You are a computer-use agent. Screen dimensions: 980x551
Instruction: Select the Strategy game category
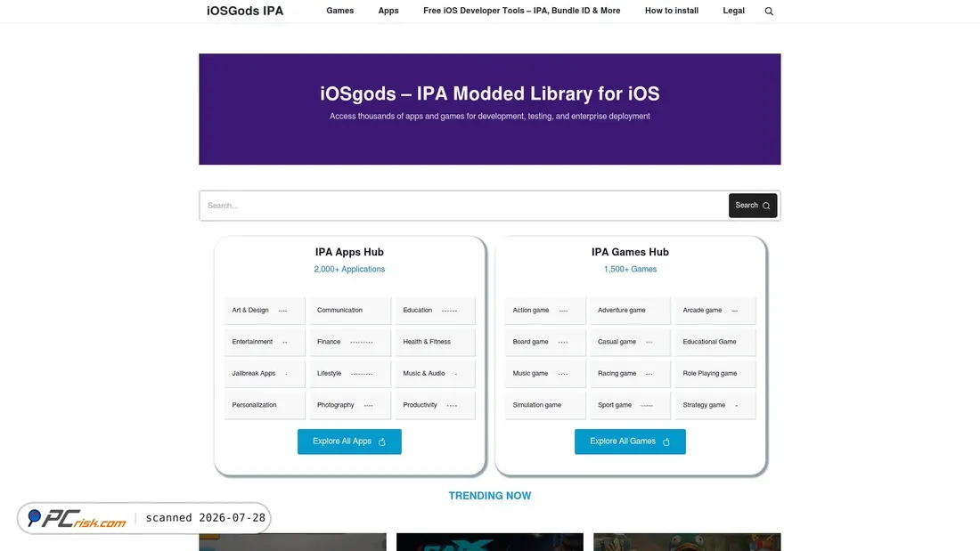tap(715, 405)
